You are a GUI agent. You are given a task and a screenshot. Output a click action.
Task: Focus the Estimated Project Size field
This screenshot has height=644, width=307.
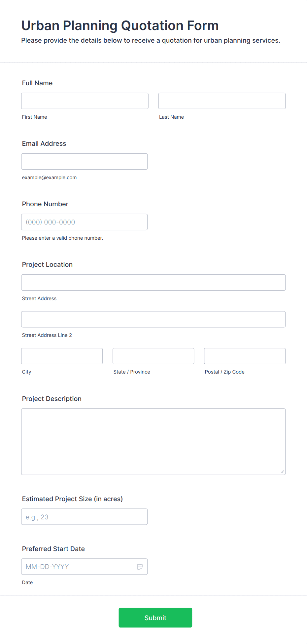(x=85, y=516)
